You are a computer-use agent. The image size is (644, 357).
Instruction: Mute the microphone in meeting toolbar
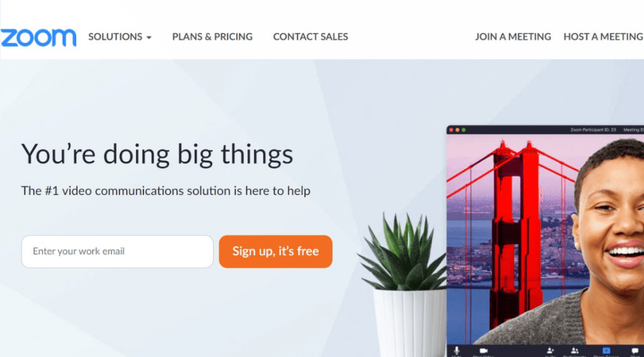(457, 351)
